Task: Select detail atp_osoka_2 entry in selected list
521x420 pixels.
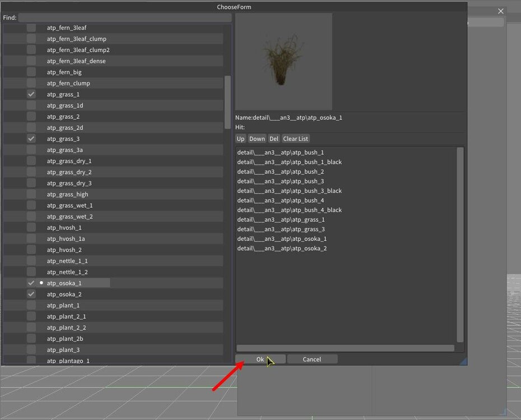Action: [282, 249]
